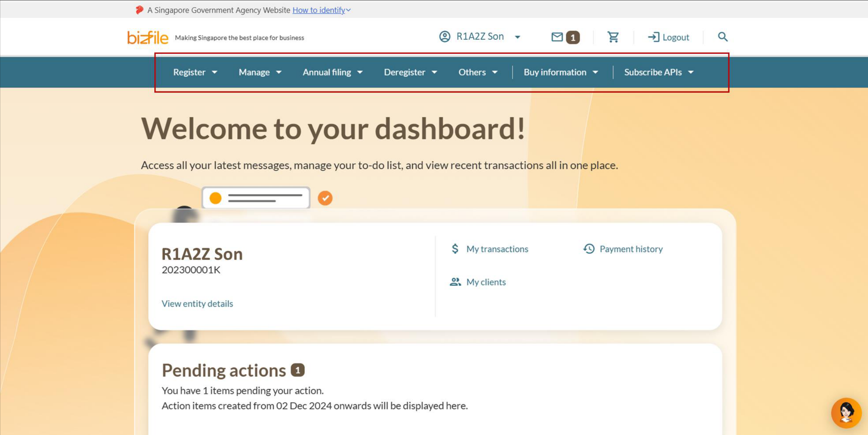Click 'A Singapore Government Agency Website' text
The height and width of the screenshot is (435, 868).
218,10
